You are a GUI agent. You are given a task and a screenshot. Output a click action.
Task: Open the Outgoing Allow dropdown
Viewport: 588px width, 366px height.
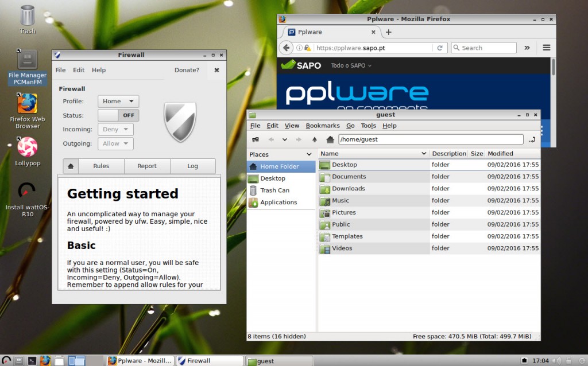tap(115, 143)
